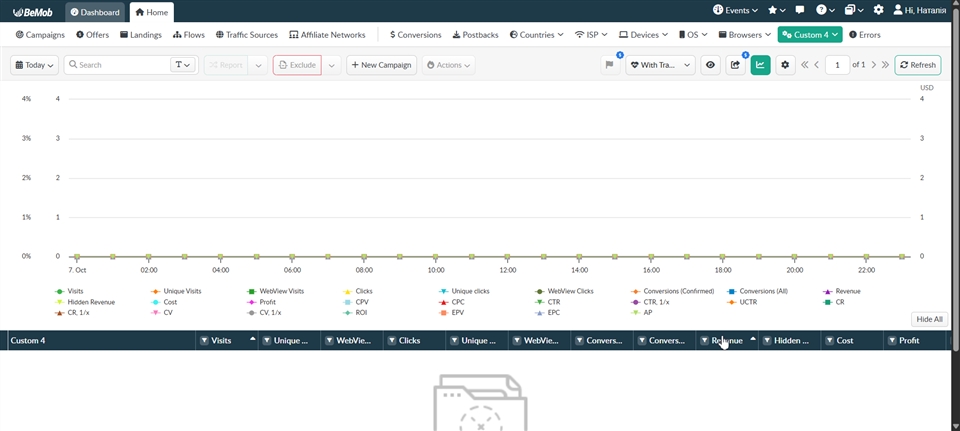The height and width of the screenshot is (431, 960).
Task: Switch to the Dashboard tab
Action: [94, 12]
